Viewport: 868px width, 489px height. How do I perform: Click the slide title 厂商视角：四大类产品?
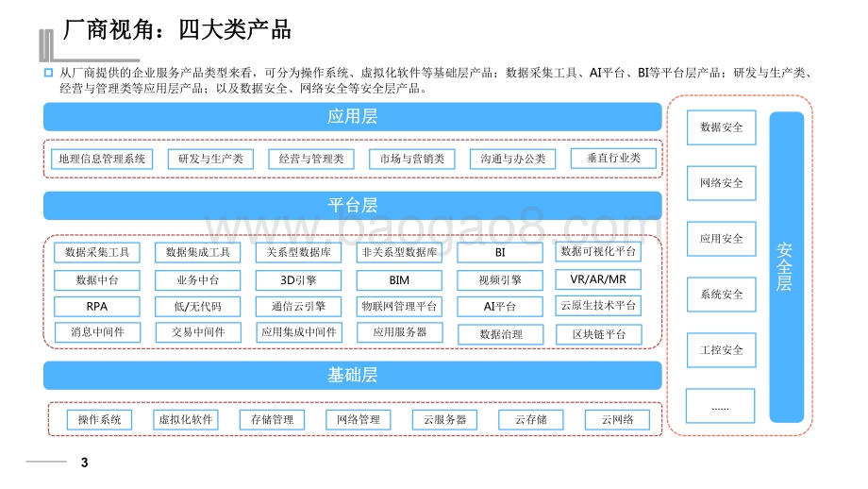[177, 29]
